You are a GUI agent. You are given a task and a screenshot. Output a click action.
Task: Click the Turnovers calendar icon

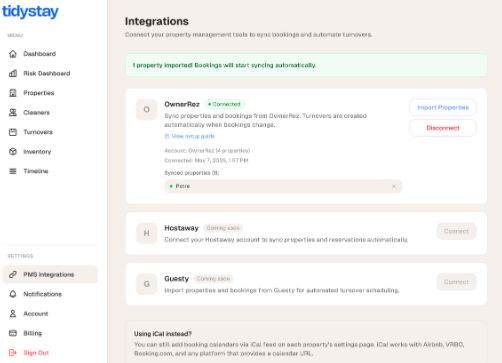click(x=13, y=132)
